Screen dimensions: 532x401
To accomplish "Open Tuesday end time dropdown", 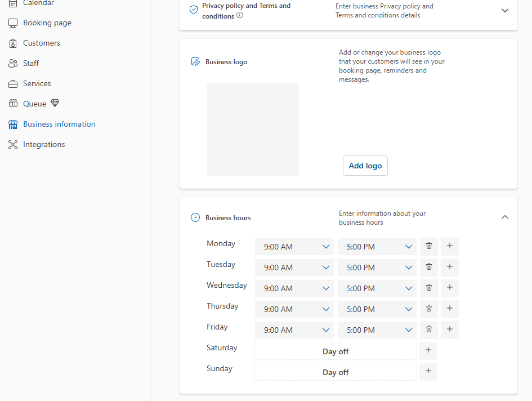I will tap(377, 268).
